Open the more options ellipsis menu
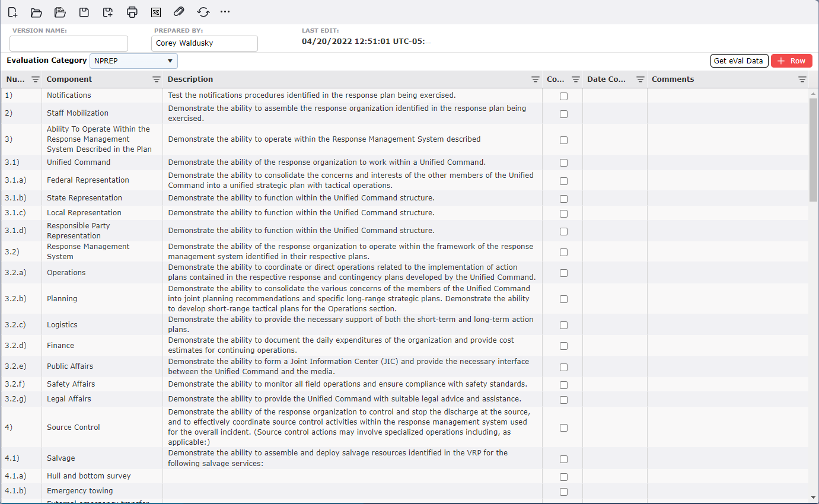Image resolution: width=819 pixels, height=504 pixels. pyautogui.click(x=225, y=12)
